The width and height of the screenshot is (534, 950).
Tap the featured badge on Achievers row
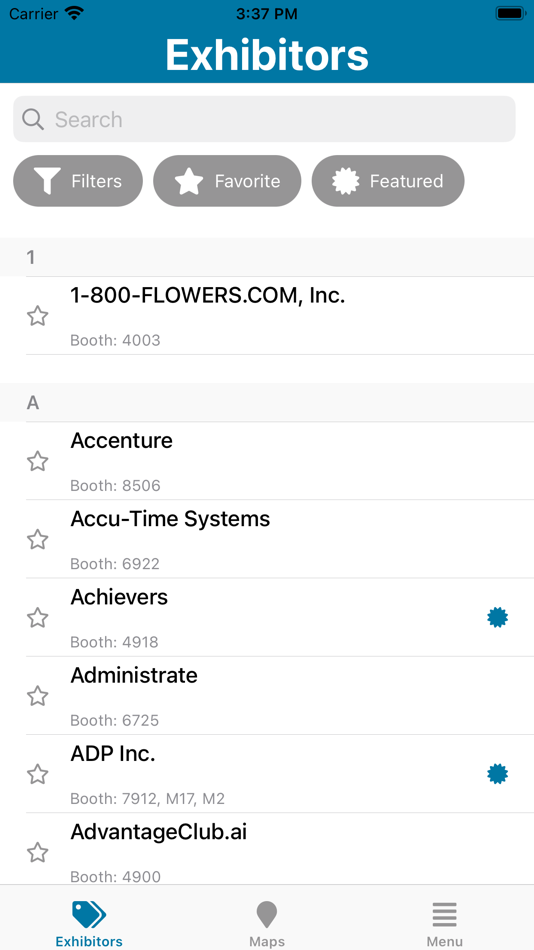pos(498,617)
